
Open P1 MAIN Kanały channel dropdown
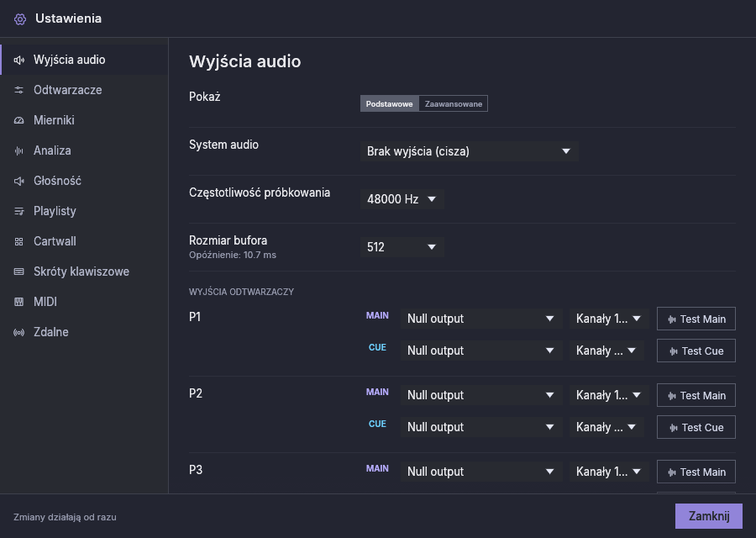pos(608,319)
